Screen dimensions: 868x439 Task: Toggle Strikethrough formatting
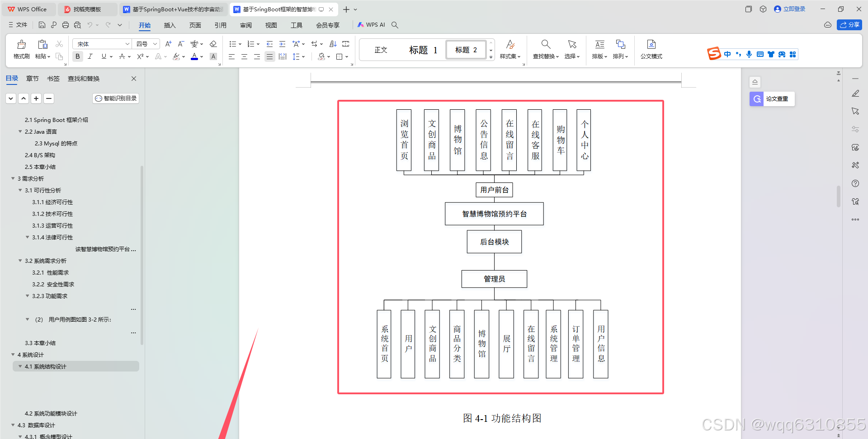coord(122,56)
